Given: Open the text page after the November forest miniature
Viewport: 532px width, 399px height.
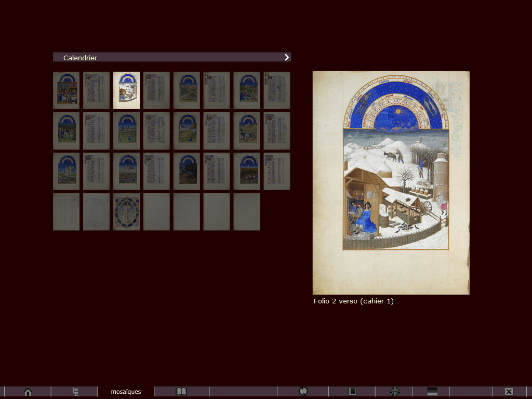Looking at the screenshot, I should tap(217, 171).
